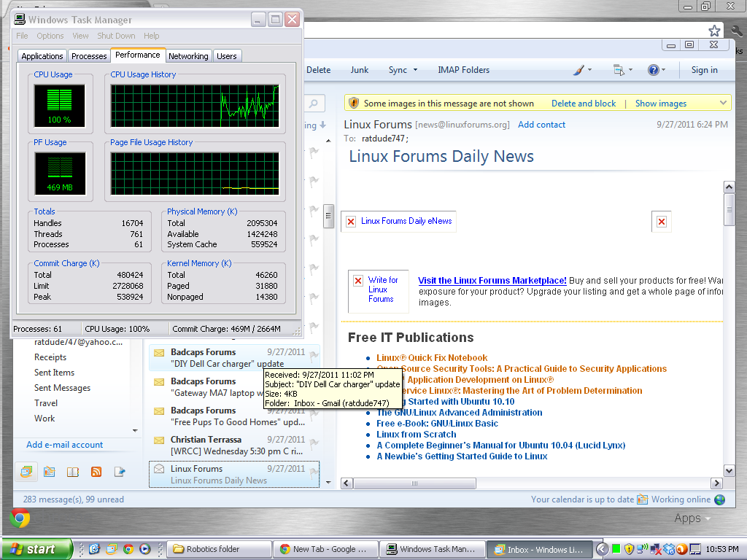The height and width of the screenshot is (560, 747).
Task: Click the Chrome bookmark star icon
Action: [x=715, y=31]
